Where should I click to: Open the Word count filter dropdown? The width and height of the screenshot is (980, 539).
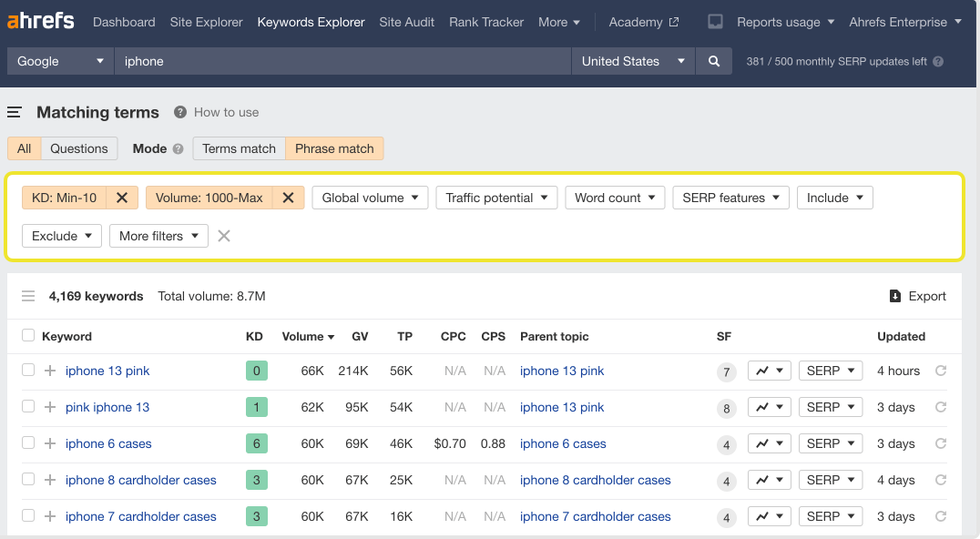click(x=615, y=198)
